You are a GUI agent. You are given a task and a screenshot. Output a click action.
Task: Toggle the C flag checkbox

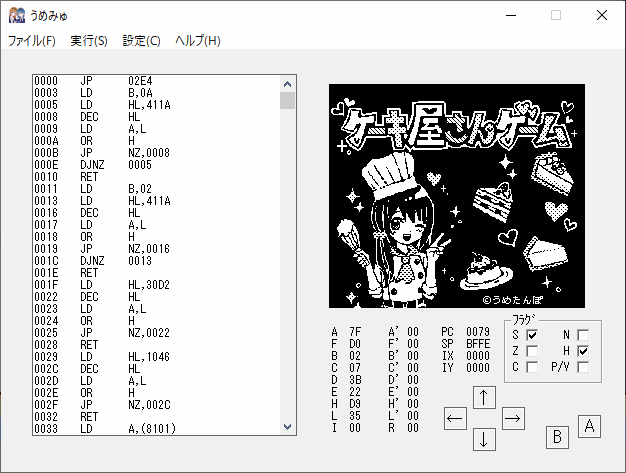(x=532, y=367)
